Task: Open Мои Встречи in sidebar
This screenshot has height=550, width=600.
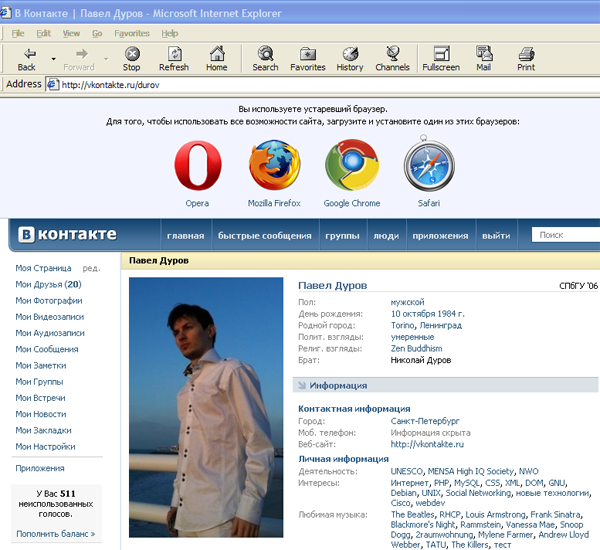Action: (41, 398)
